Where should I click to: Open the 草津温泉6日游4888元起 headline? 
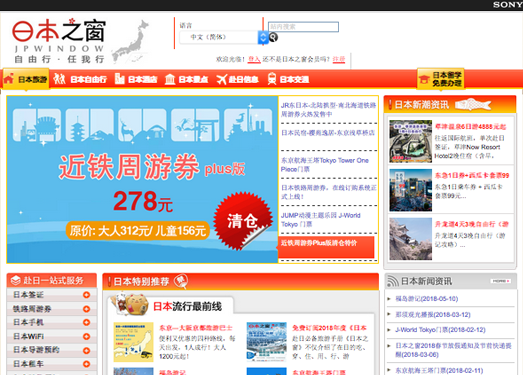point(471,126)
